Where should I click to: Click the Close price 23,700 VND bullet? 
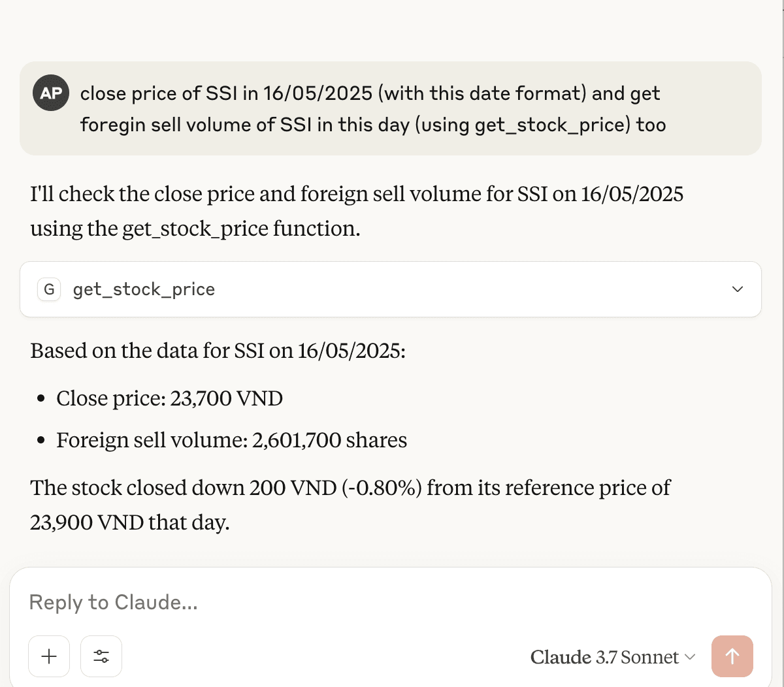[x=169, y=398]
